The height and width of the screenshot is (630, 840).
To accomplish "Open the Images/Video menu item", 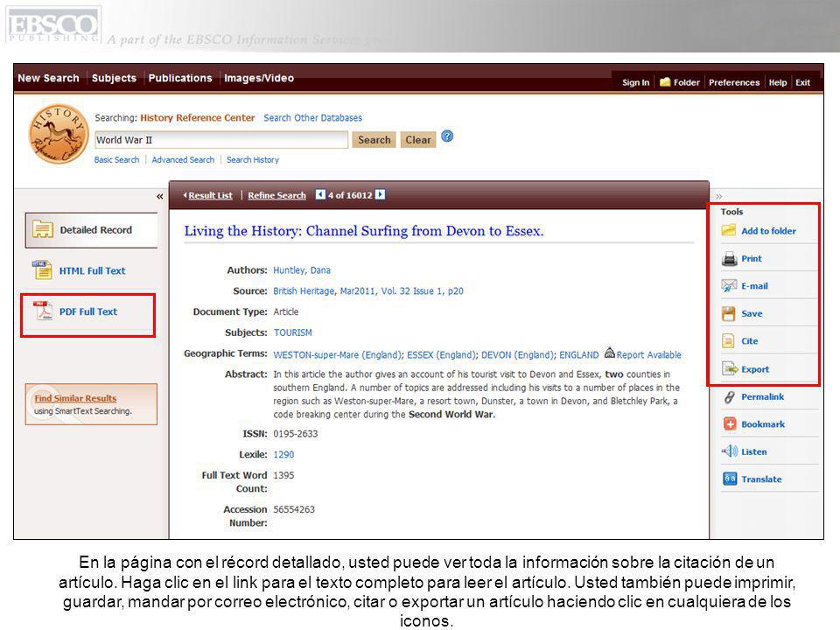I will pos(259,78).
